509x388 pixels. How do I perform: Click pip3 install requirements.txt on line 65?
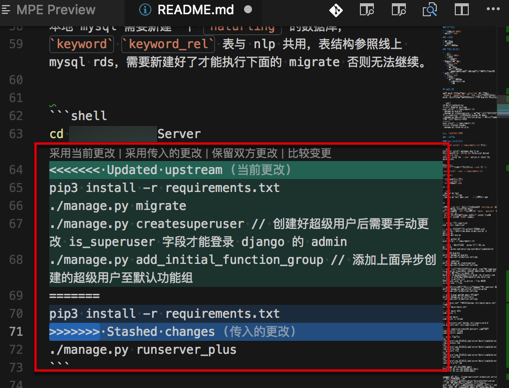[x=164, y=188]
